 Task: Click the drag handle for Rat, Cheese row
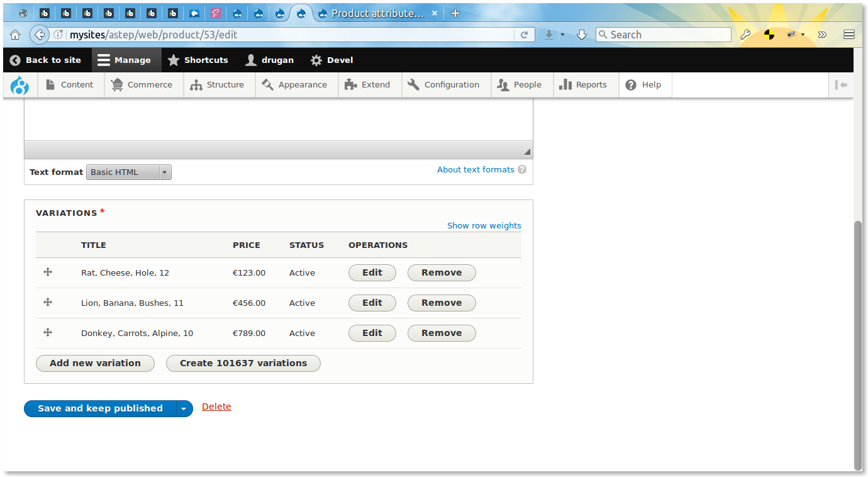point(48,272)
